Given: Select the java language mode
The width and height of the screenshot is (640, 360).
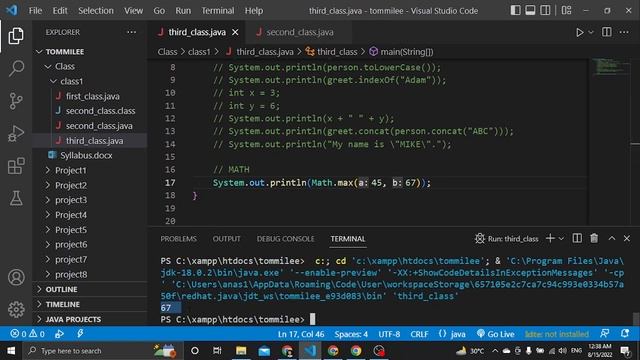Looking at the screenshot, I should [x=452, y=334].
